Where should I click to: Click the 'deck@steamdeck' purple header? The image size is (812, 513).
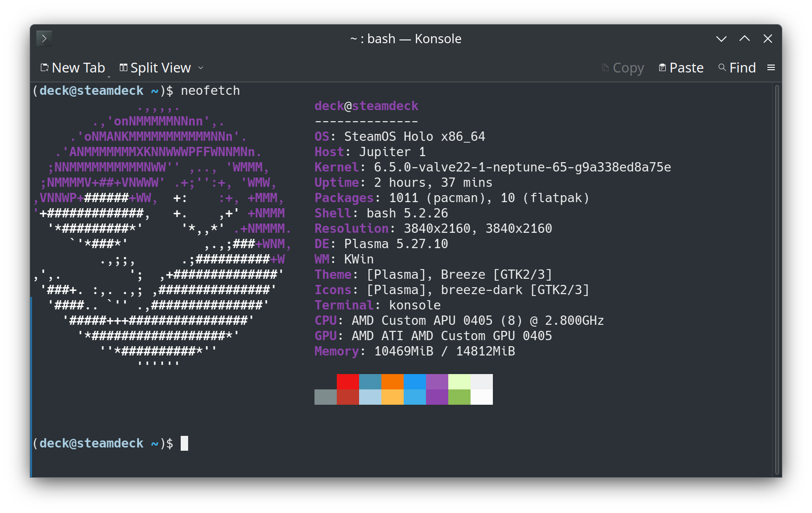(367, 106)
